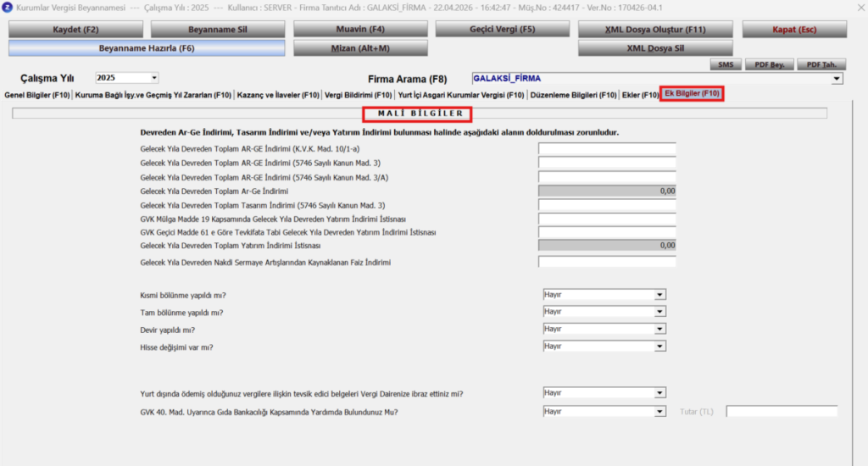868x466 pixels.
Task: Switch to Vergi Bildirimi (F10) tab
Action: pyautogui.click(x=359, y=95)
